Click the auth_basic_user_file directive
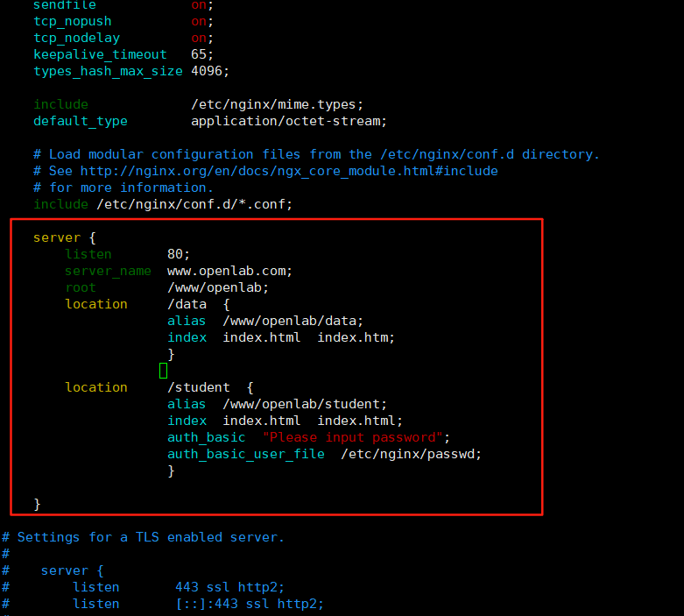The width and height of the screenshot is (684, 616). 245,454
